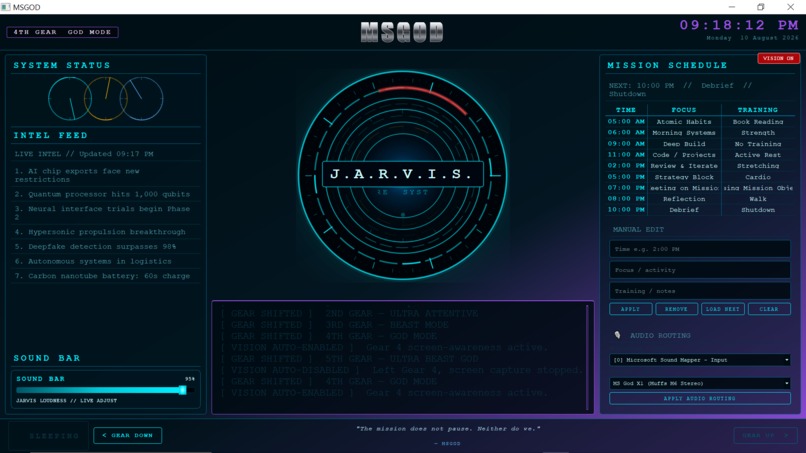This screenshot has width=806, height=453.
Task: Toggle the VISION ON badge
Action: (778, 58)
